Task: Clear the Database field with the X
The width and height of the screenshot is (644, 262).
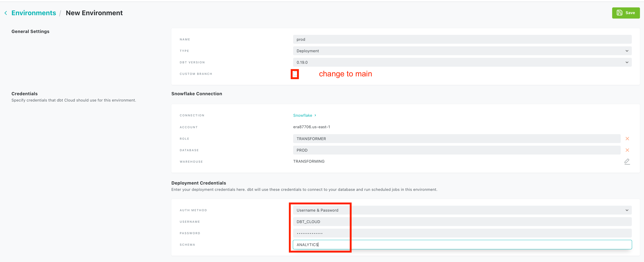Action: pyautogui.click(x=627, y=150)
